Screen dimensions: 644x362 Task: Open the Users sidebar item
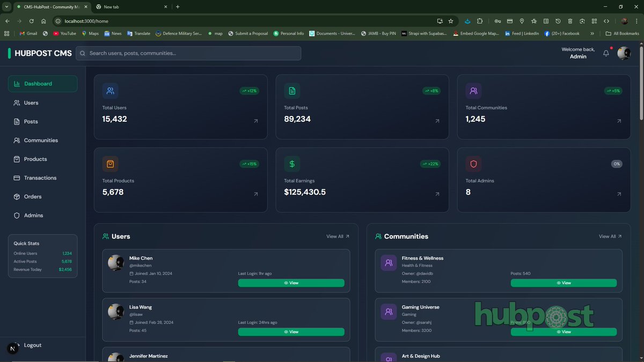(42, 102)
